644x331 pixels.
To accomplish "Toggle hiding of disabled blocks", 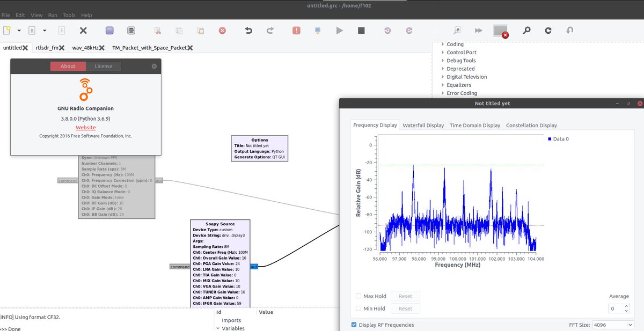I will (501, 31).
